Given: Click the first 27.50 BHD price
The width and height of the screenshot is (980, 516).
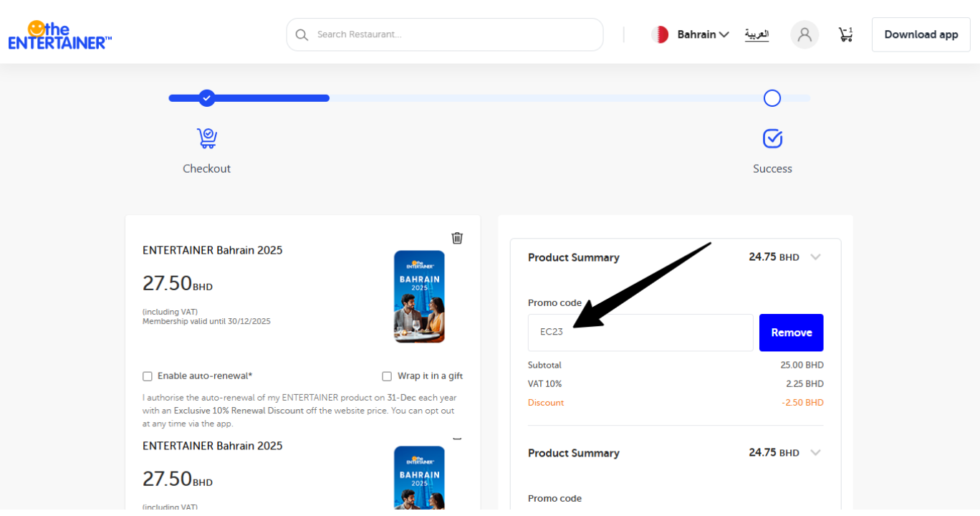Looking at the screenshot, I should click(178, 283).
